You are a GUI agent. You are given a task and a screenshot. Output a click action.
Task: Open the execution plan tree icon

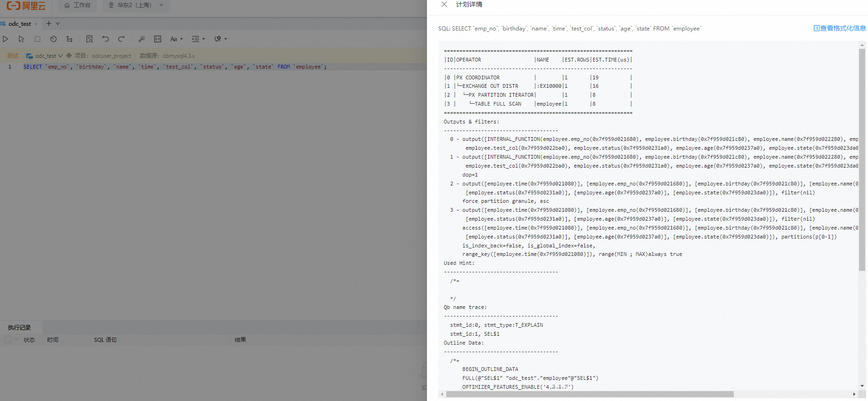click(x=69, y=39)
